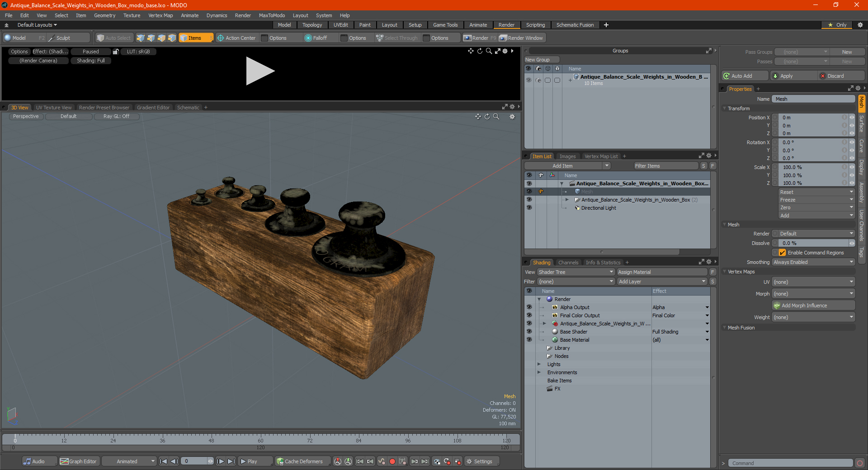The width and height of the screenshot is (868, 470).
Task: Step to previous frame
Action: click(174, 461)
